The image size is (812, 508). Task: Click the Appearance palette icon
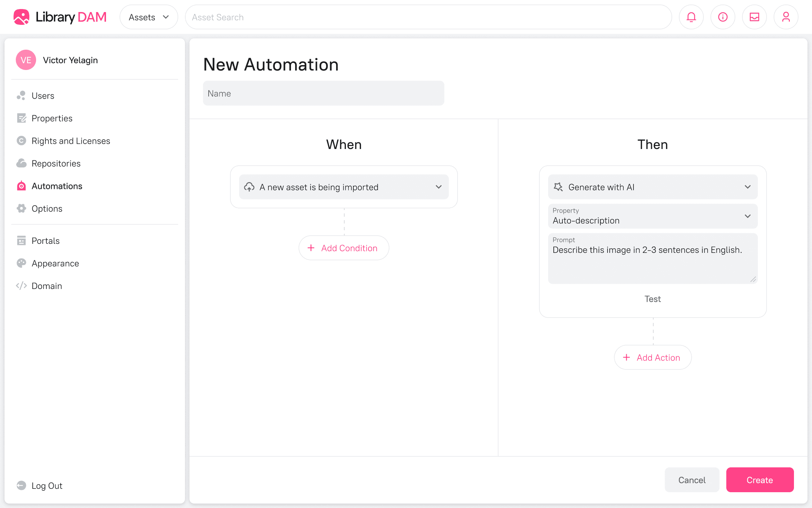[21, 263]
